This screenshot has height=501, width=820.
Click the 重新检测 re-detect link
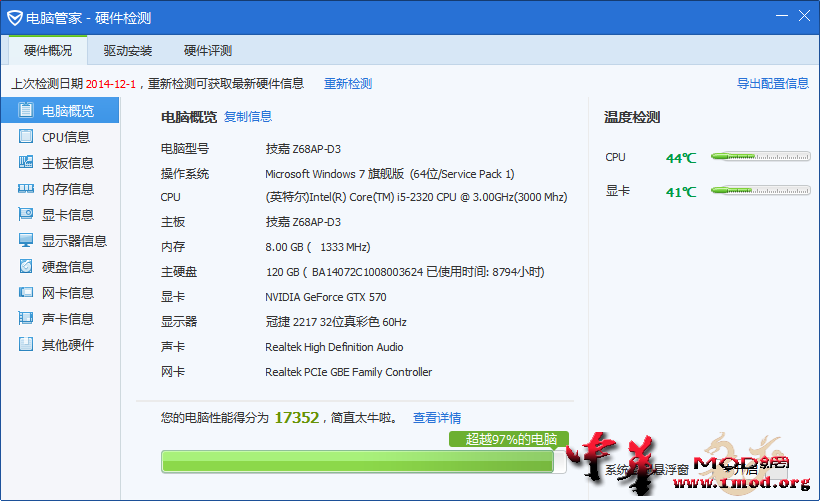(x=347, y=84)
